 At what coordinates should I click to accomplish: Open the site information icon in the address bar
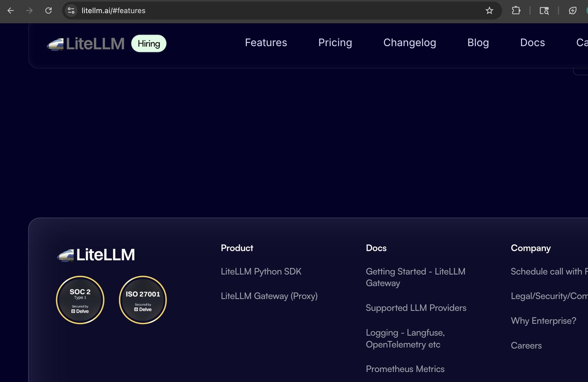(x=71, y=10)
